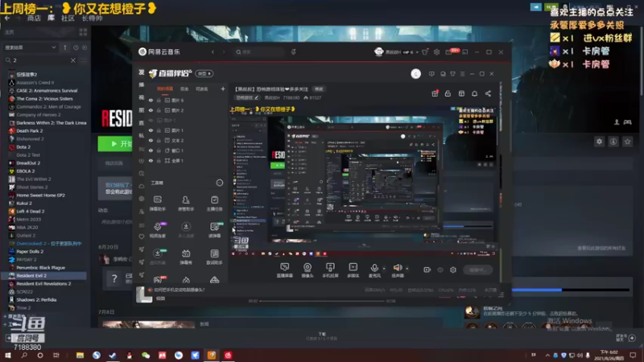Click the NetEase Music playback progress bar

pos(321,301)
